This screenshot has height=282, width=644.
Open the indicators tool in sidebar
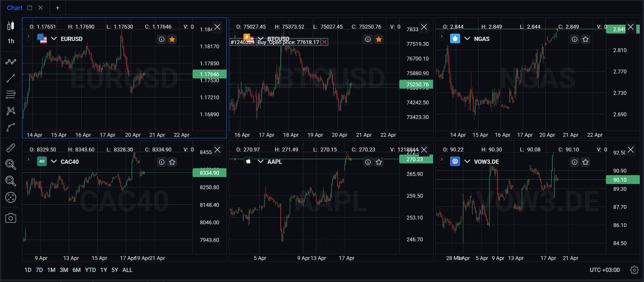11,62
